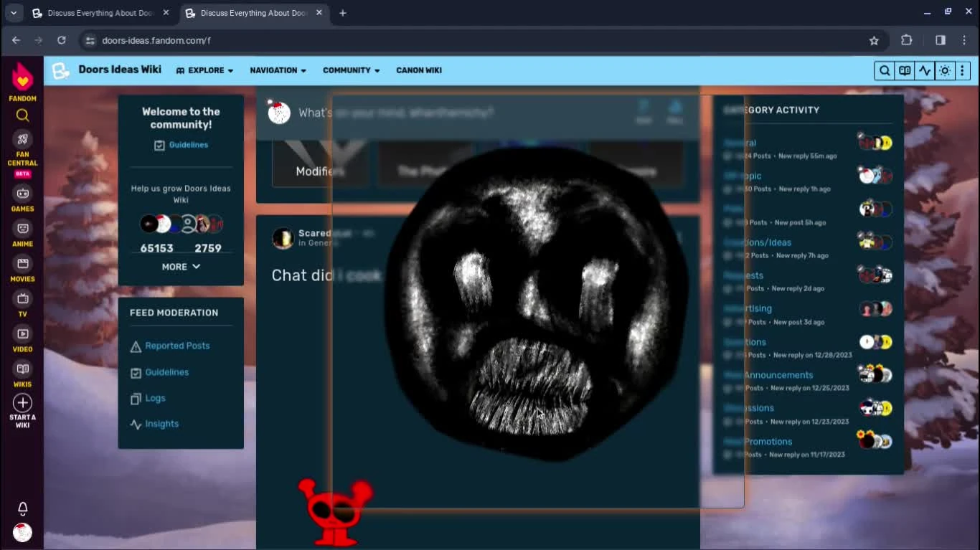Viewport: 980px width, 550px height.
Task: View the community Guidelines link
Action: coord(189,145)
